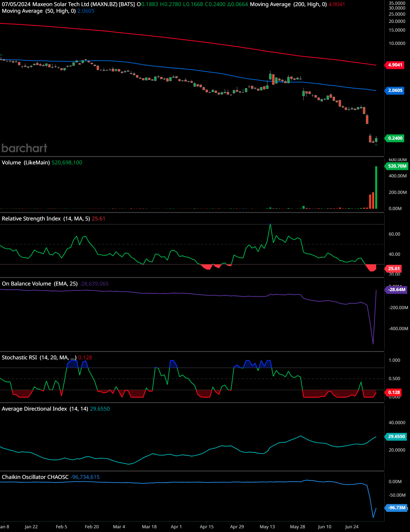Click the red 4.9041 value in header
This screenshot has width=410, height=532.
(x=337, y=4)
